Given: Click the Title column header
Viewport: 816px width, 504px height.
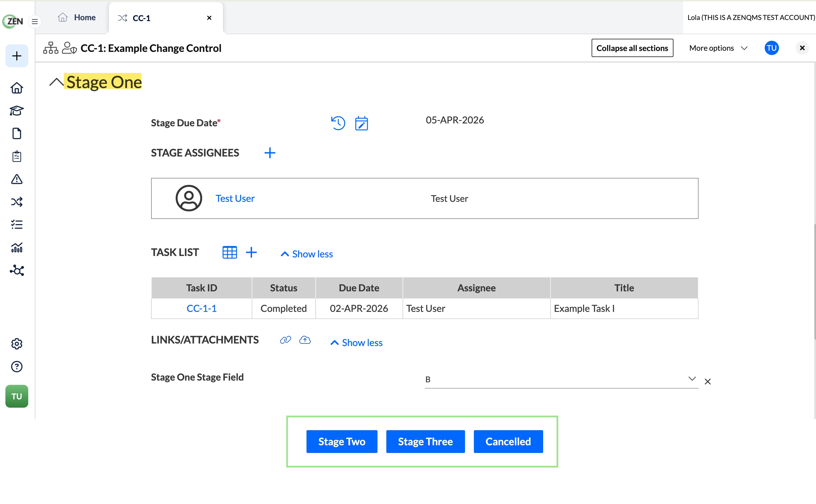Looking at the screenshot, I should (624, 288).
